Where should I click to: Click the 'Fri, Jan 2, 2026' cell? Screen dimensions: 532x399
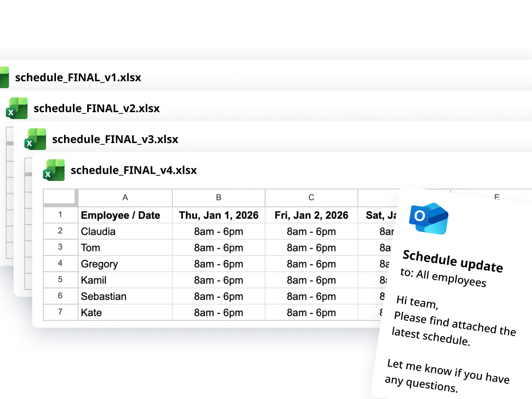point(311,215)
